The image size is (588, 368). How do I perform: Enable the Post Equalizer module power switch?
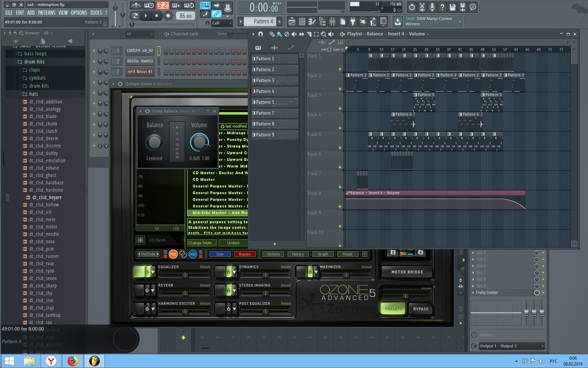click(228, 309)
